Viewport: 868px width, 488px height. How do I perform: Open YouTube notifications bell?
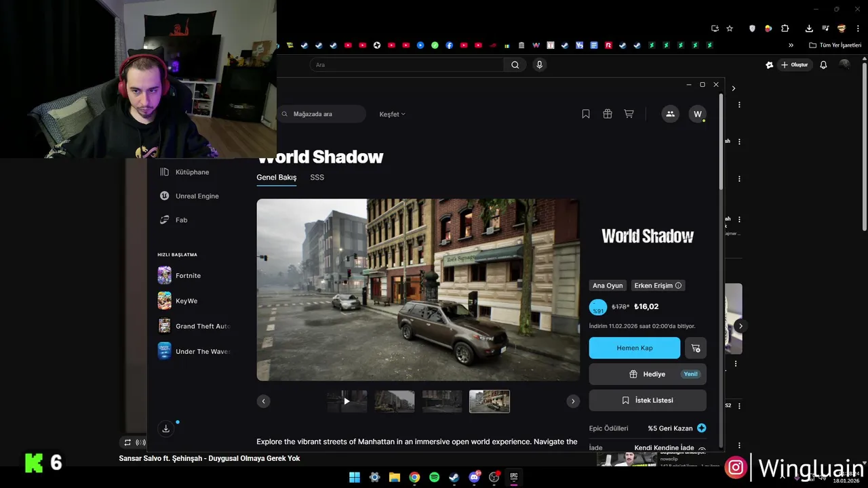[823, 65]
